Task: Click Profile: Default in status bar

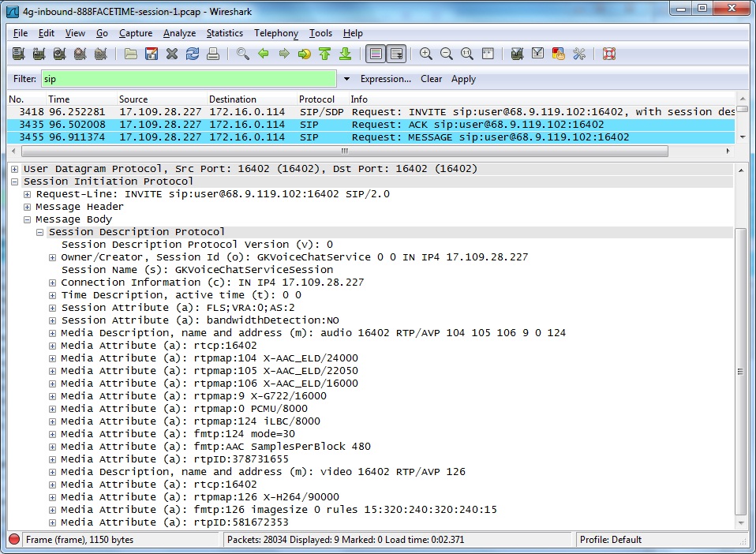Action: 610,540
